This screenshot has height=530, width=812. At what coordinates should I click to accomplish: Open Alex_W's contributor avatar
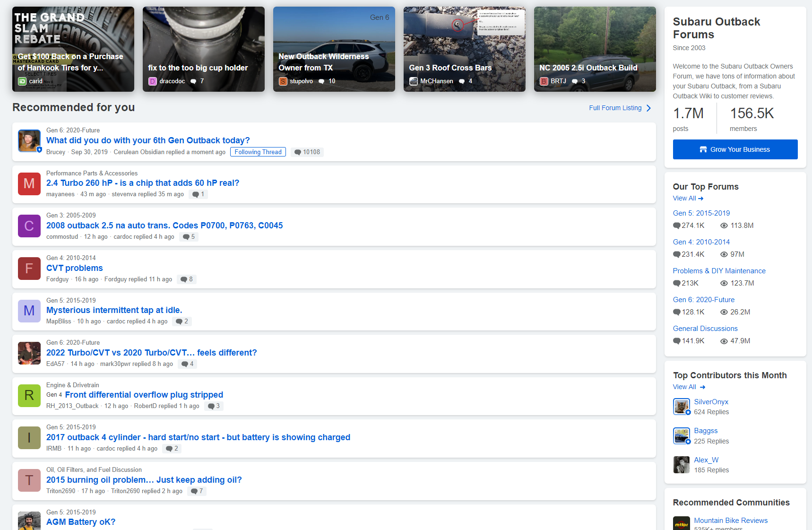[681, 465]
